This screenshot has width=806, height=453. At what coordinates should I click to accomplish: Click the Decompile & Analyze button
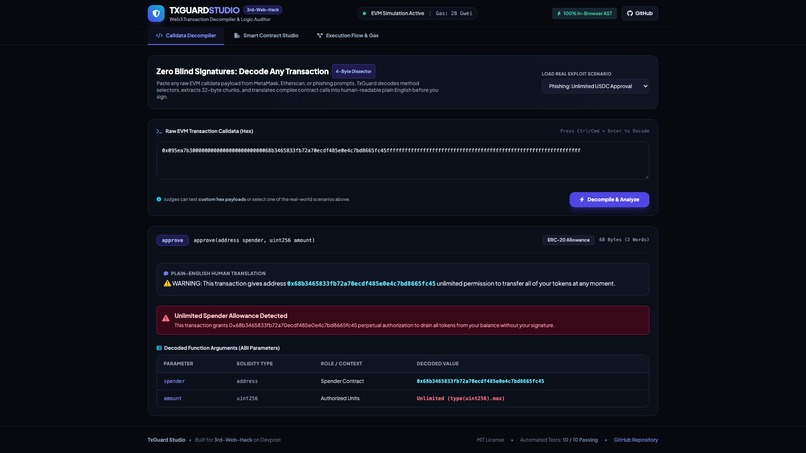click(x=609, y=200)
